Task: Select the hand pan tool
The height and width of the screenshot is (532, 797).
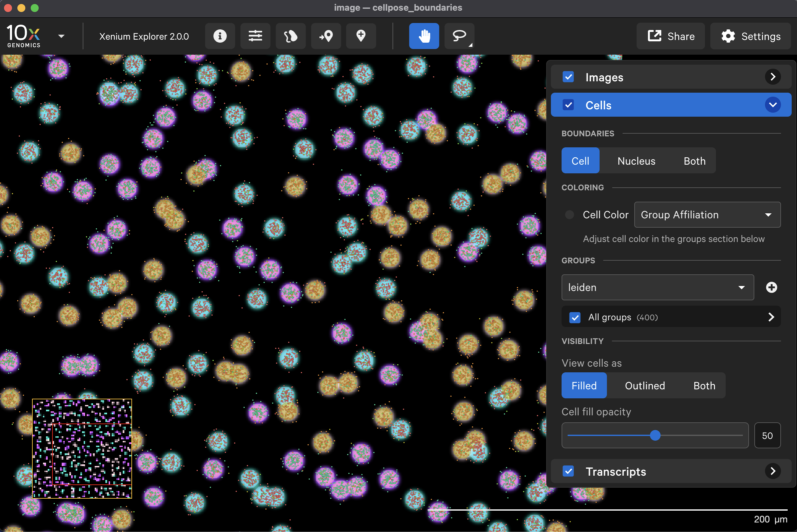Action: tap(424, 36)
